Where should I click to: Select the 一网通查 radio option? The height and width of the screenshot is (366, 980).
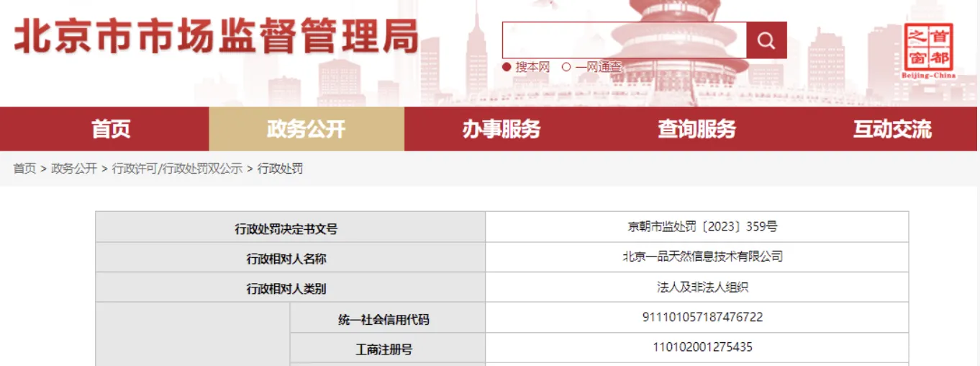(x=591, y=67)
